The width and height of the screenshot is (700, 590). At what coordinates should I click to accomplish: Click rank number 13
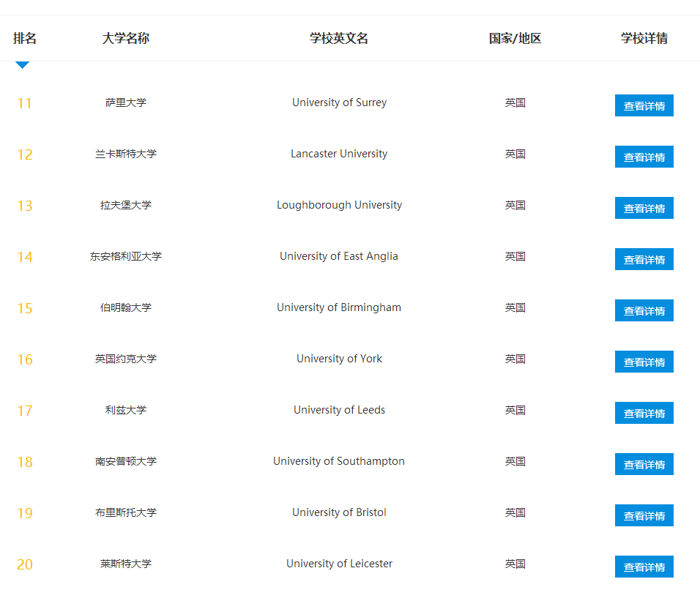(x=25, y=206)
